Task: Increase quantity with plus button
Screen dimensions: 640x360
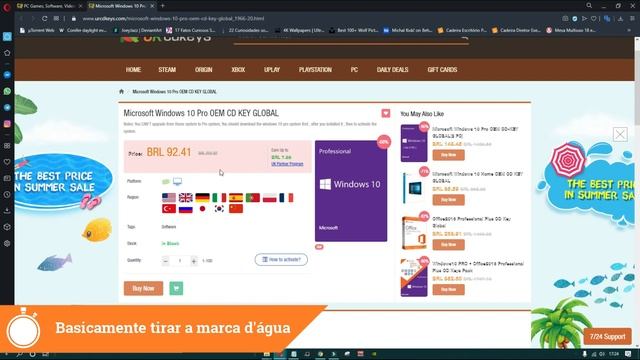Action: (x=194, y=260)
